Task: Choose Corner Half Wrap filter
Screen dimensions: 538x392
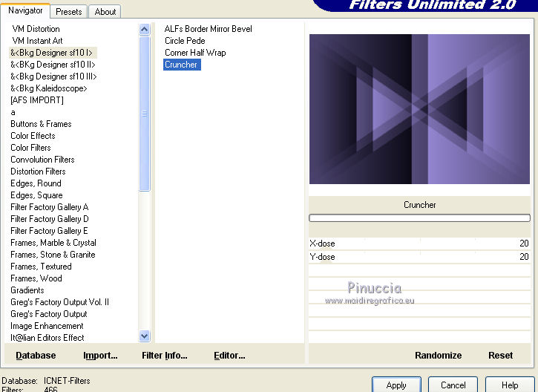Action: click(195, 53)
